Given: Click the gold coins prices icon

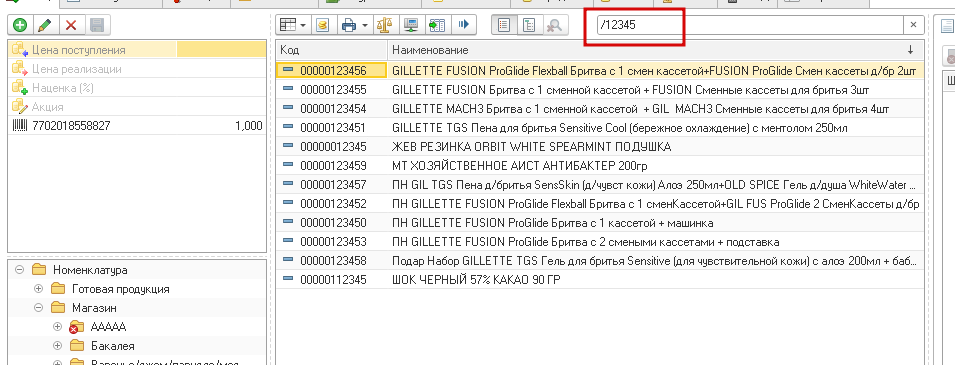Looking at the screenshot, I should (323, 25).
